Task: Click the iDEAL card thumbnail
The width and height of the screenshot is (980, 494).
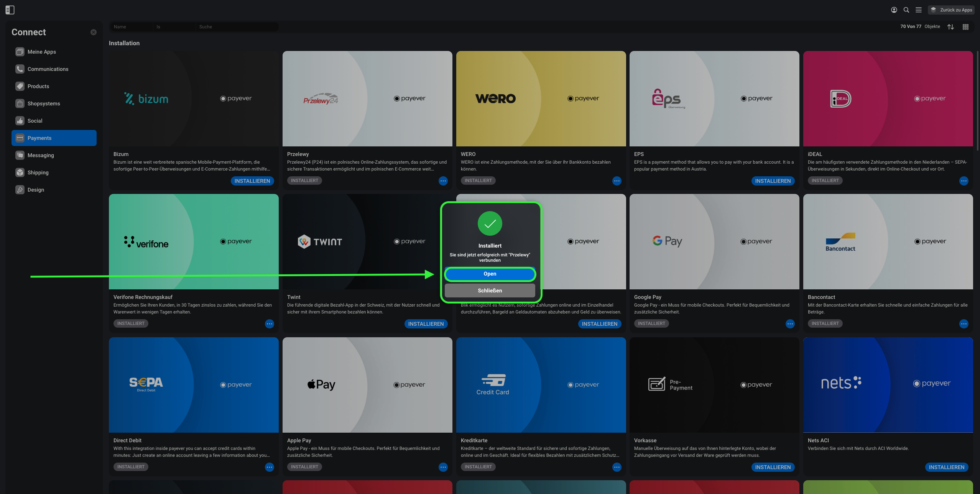Action: point(888,98)
